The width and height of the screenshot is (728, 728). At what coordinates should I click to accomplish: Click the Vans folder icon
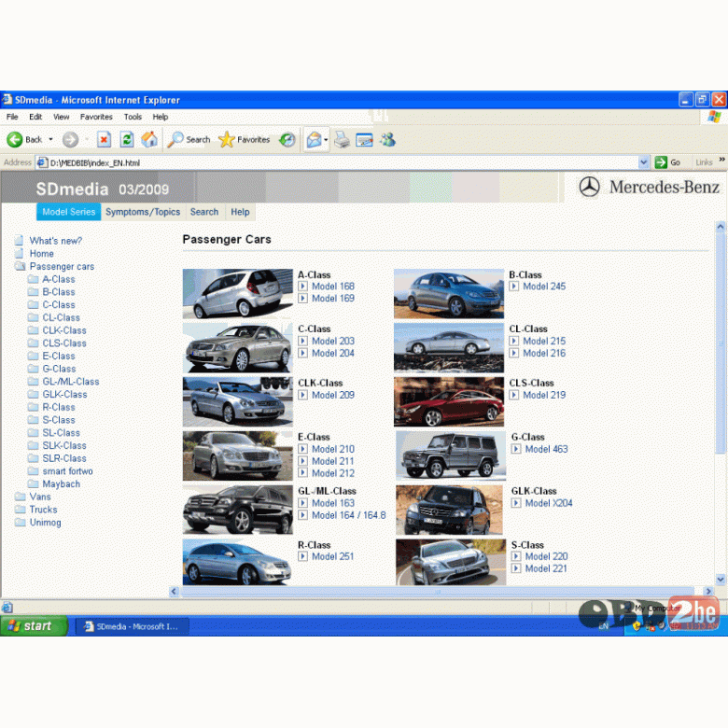20,497
